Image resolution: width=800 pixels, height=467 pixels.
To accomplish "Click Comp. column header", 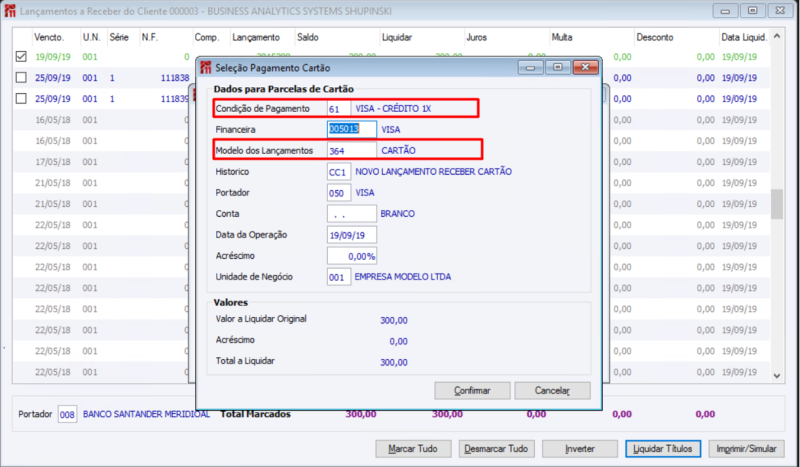I will [207, 37].
